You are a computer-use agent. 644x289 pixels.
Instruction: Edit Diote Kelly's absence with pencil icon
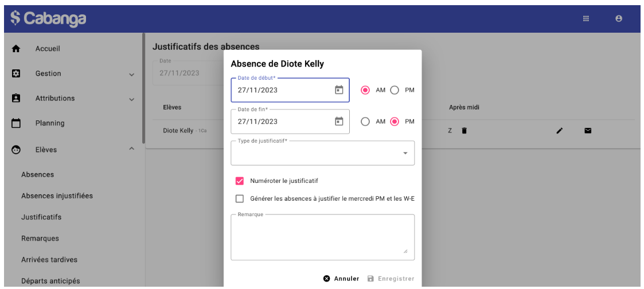560,131
